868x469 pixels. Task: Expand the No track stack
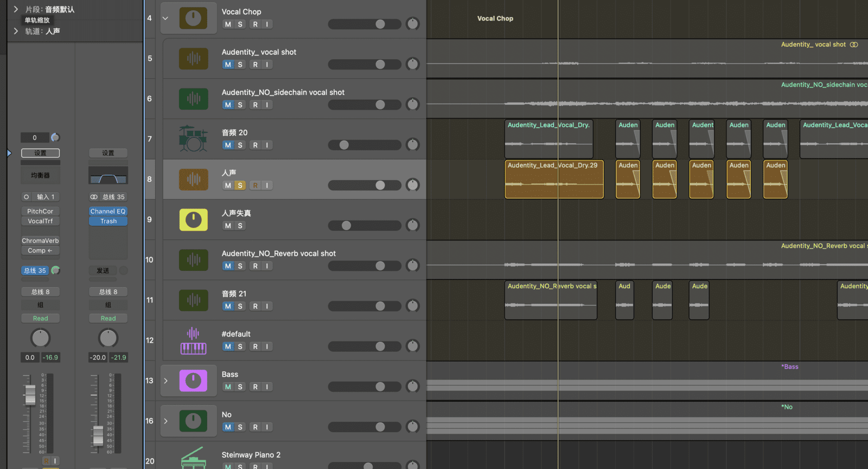pyautogui.click(x=165, y=421)
